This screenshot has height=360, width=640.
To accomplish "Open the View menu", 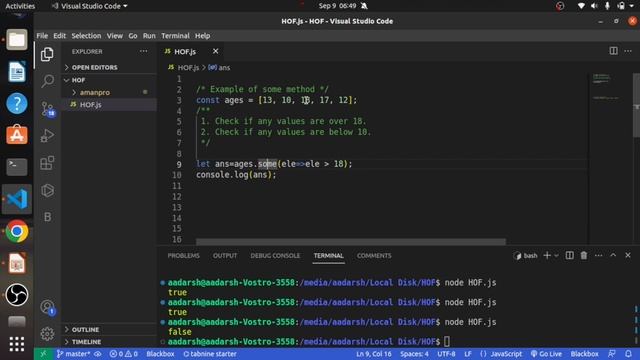I will [115, 36].
